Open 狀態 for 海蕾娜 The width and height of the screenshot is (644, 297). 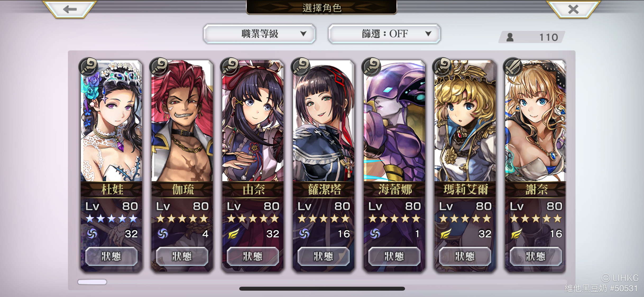[394, 256]
